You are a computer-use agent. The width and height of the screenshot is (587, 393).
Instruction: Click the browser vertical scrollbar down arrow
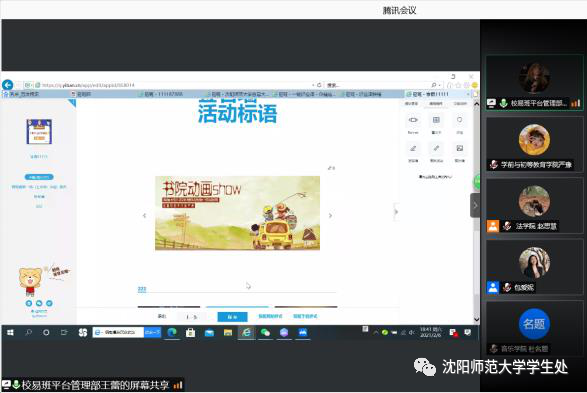(477, 319)
